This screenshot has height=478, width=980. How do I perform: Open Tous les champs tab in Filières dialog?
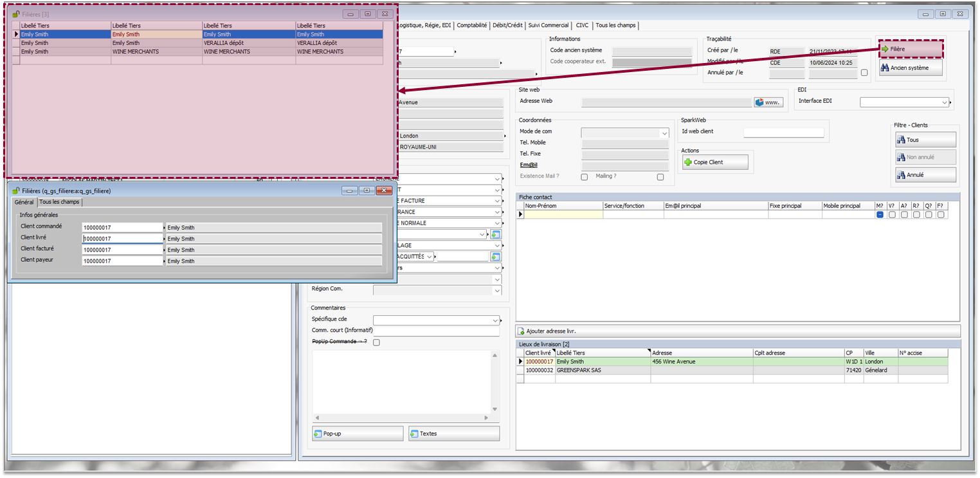[60, 202]
